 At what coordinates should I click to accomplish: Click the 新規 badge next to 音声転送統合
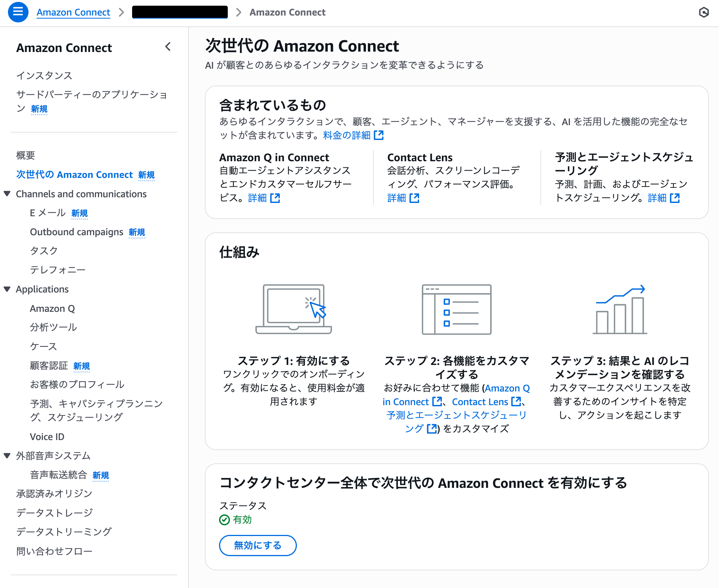[x=101, y=475]
